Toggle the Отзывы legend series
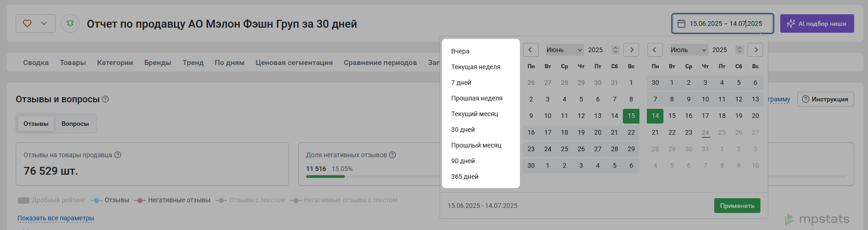 110,200
